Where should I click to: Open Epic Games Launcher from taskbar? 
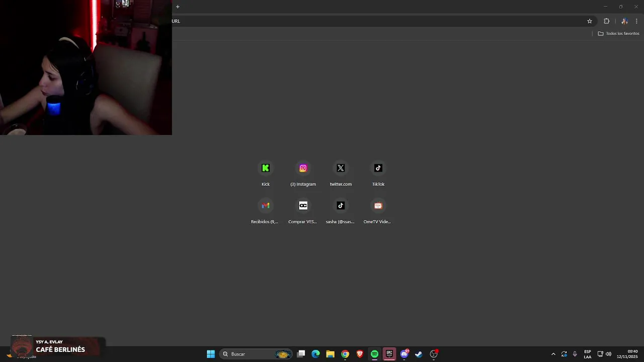point(389,354)
